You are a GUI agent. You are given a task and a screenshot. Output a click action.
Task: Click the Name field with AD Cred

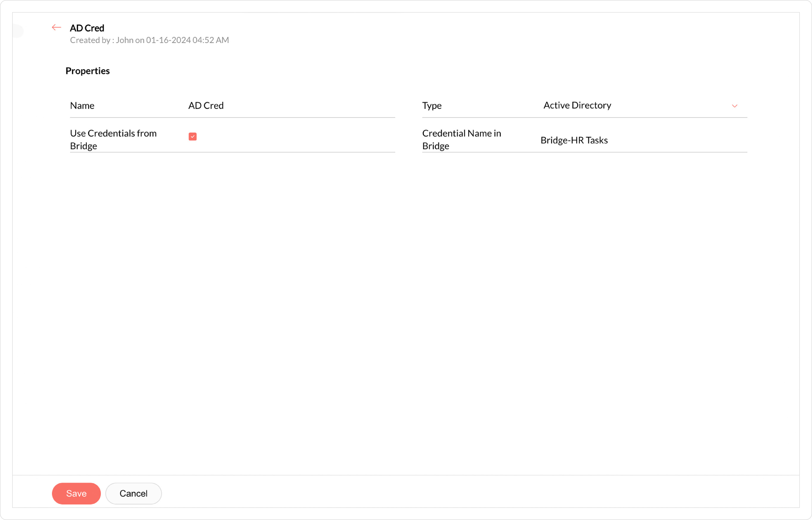291,106
